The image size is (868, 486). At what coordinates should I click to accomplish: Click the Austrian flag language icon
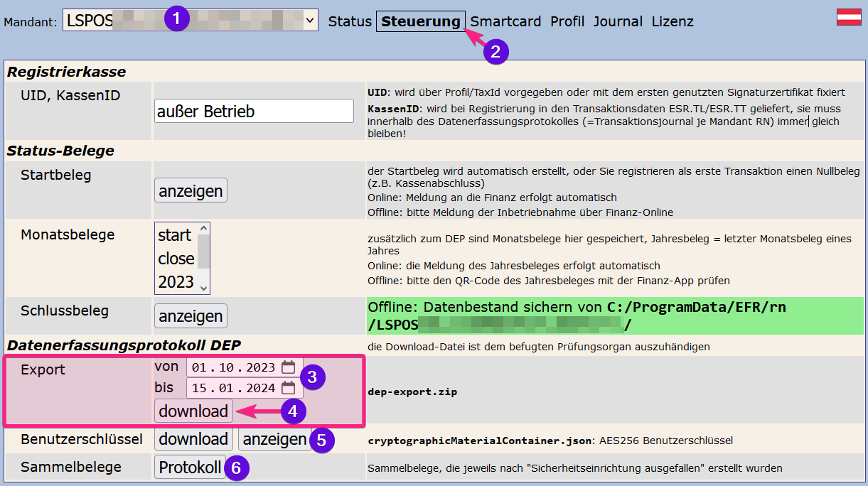[x=849, y=17]
